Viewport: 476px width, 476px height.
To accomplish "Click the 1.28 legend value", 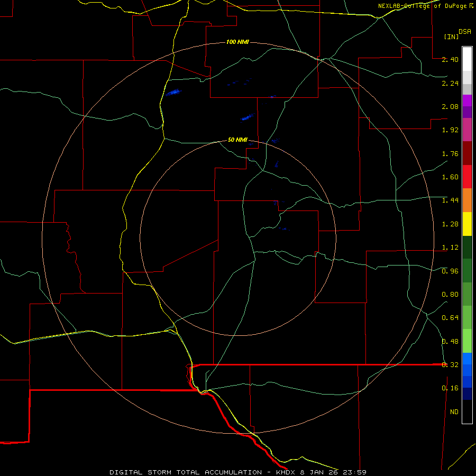I will pyautogui.click(x=450, y=224).
